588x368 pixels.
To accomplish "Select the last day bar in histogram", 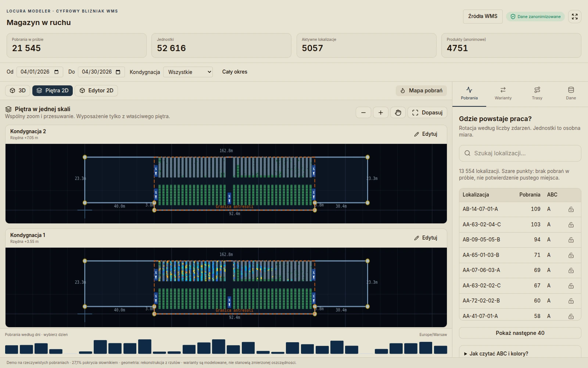I will click(440, 350).
